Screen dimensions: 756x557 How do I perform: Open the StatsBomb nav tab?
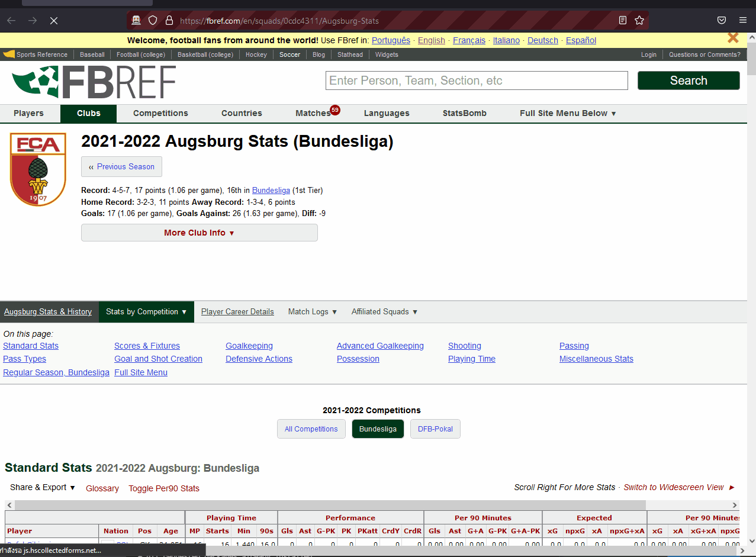(x=465, y=113)
